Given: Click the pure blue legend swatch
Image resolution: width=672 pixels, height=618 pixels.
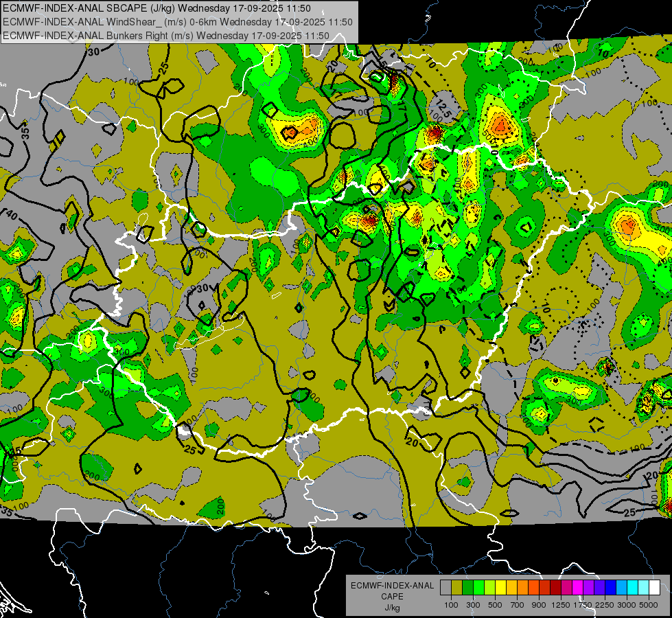Looking at the screenshot, I should pos(611,587).
